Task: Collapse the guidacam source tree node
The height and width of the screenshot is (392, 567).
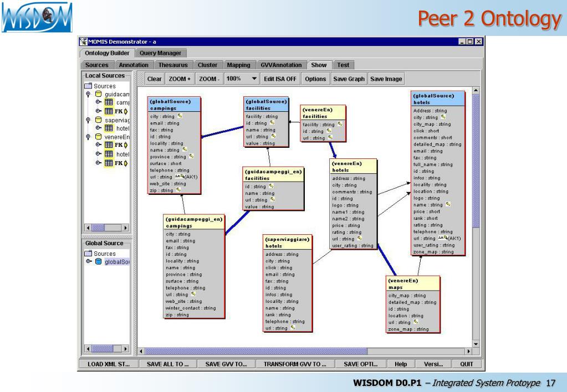Action: click(x=88, y=94)
